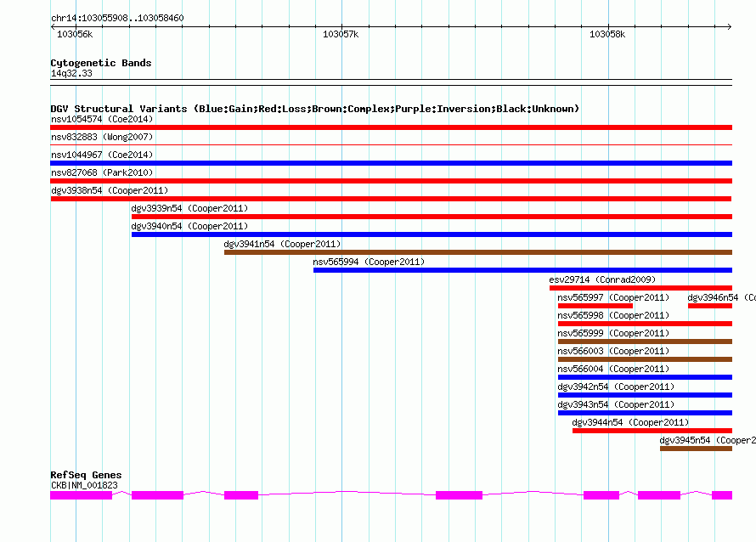Select the thin red line under nsv832883

pyautogui.click(x=391, y=144)
